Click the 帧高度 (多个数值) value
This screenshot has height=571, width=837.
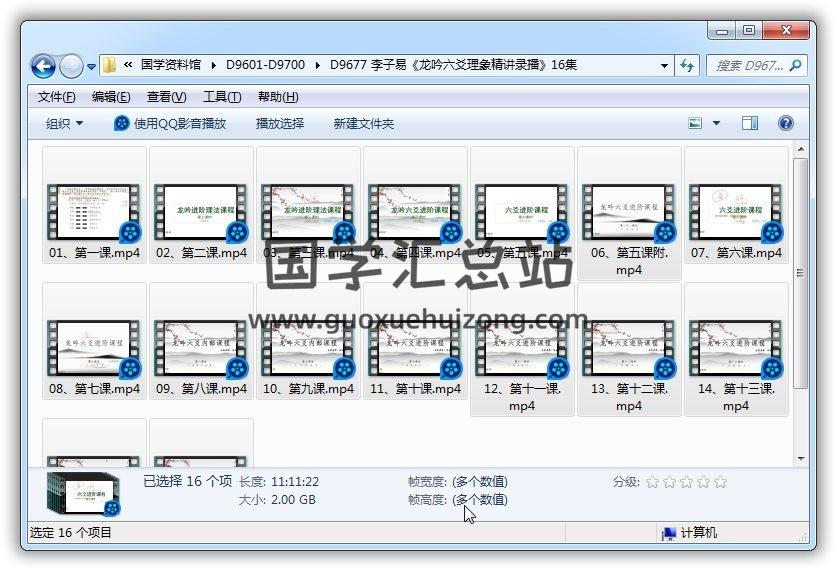point(480,500)
